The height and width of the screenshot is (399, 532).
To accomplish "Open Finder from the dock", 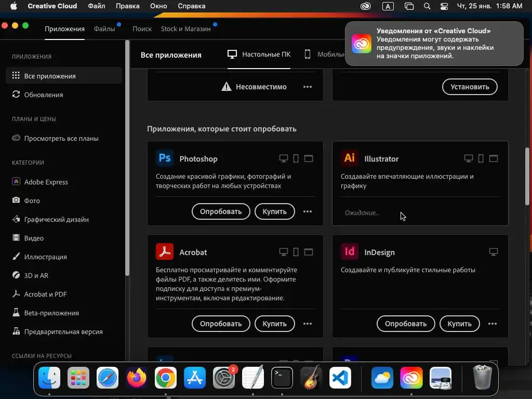I will (49, 378).
